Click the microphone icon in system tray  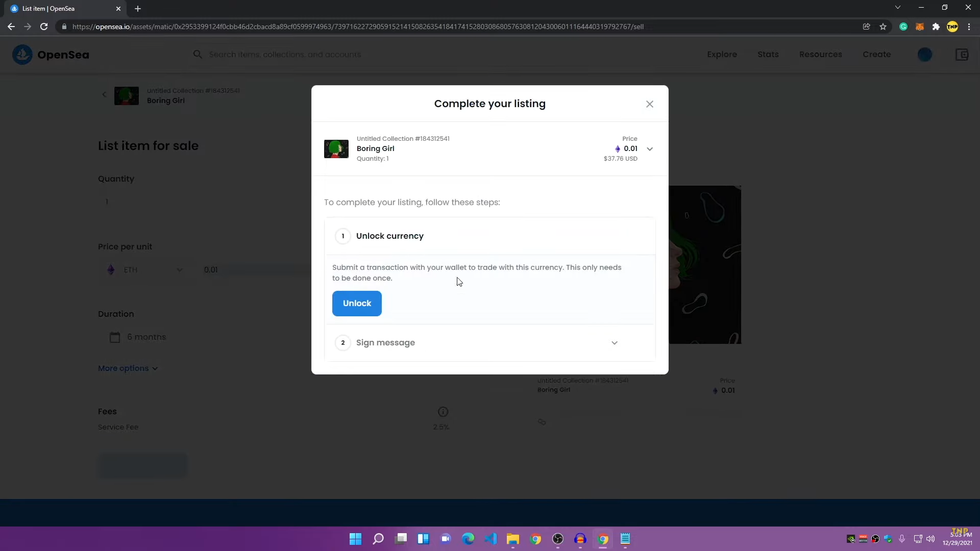(902, 539)
